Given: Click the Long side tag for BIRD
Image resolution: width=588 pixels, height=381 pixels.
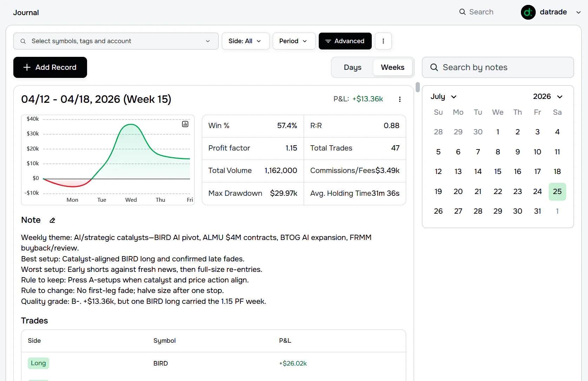Looking at the screenshot, I should (38, 363).
